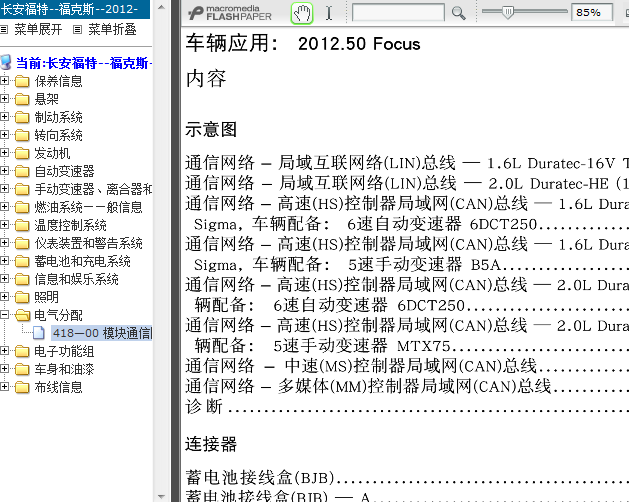Click the 保养信息 folder icon

point(22,81)
